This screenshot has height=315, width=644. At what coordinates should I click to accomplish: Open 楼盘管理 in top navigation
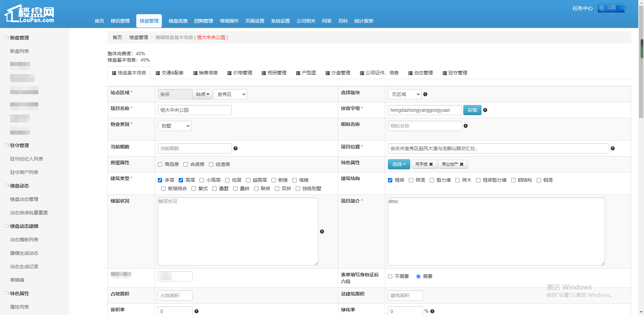pyautogui.click(x=149, y=21)
